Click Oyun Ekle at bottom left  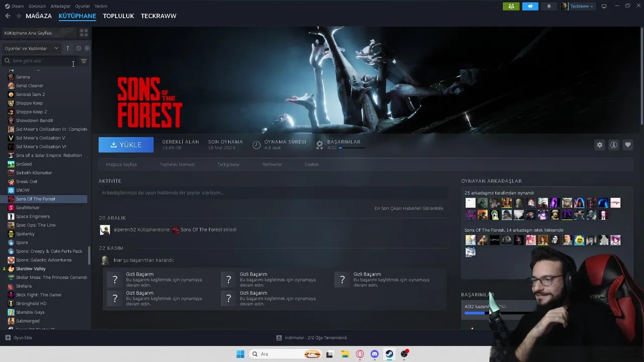tap(19, 338)
